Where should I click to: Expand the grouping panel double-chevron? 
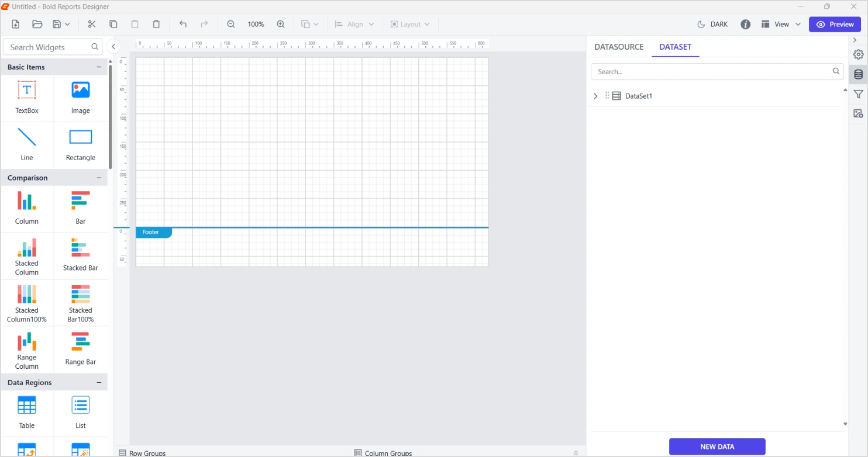point(576,453)
